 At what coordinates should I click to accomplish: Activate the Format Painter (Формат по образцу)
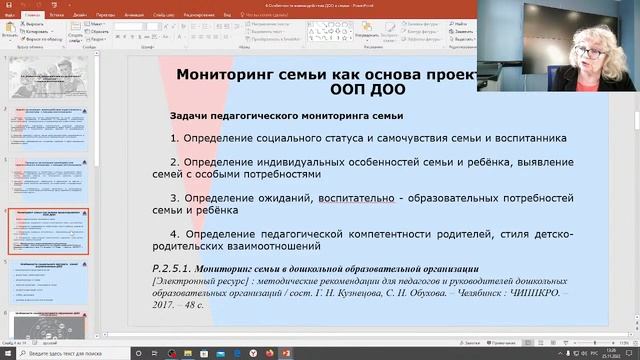[41, 39]
